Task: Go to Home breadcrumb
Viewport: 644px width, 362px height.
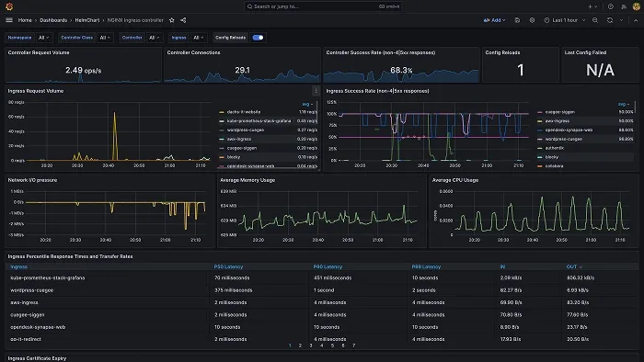Action: [x=25, y=20]
